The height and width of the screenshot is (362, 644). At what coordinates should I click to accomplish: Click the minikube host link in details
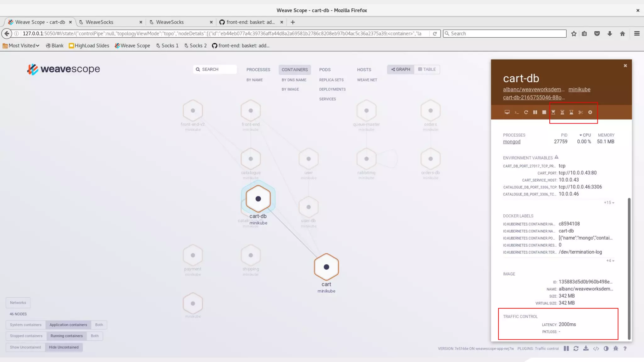pos(579,90)
